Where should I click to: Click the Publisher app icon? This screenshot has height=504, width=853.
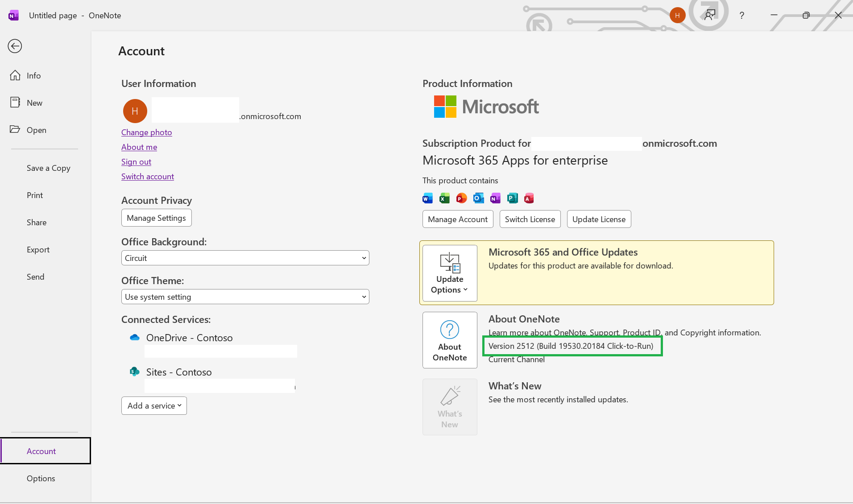click(x=512, y=198)
